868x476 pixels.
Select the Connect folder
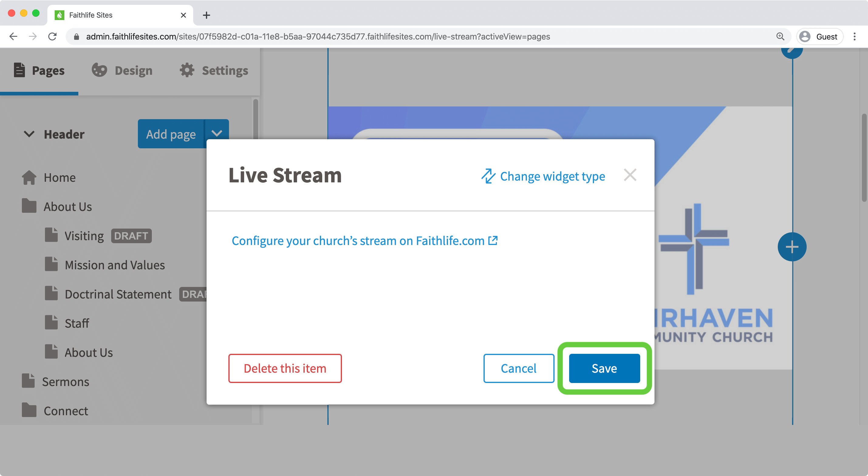tap(66, 411)
